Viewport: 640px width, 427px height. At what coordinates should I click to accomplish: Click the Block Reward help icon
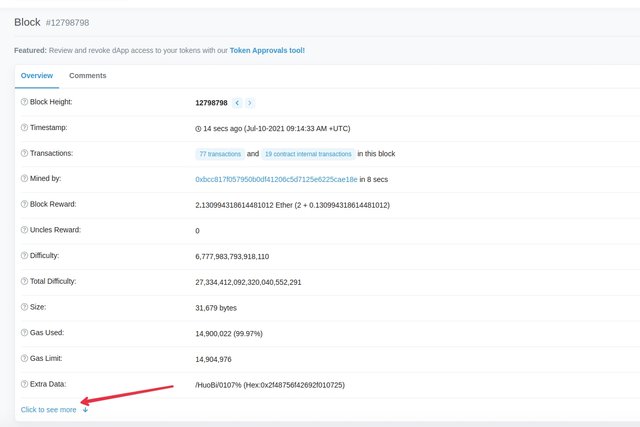click(24, 204)
